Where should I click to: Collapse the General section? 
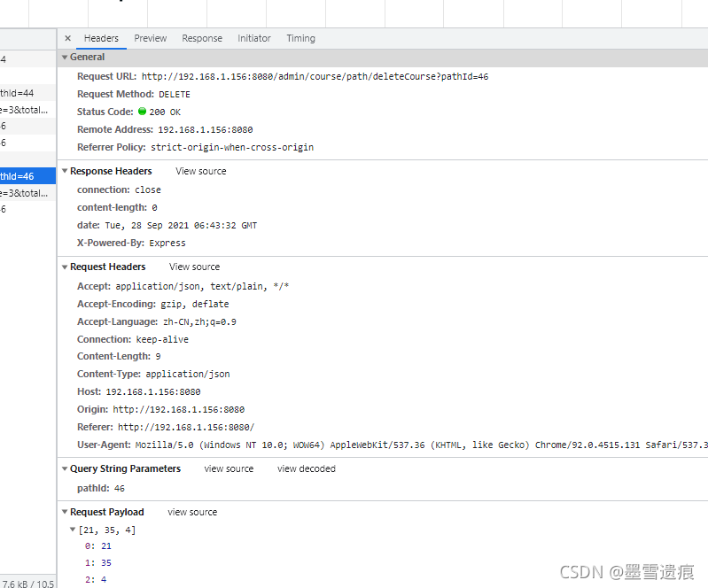tap(65, 58)
